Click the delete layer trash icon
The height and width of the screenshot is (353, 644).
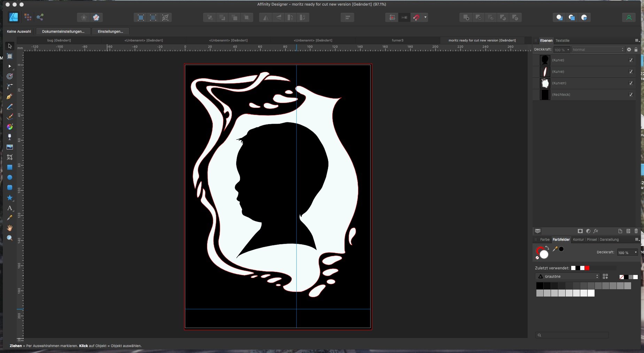click(636, 231)
